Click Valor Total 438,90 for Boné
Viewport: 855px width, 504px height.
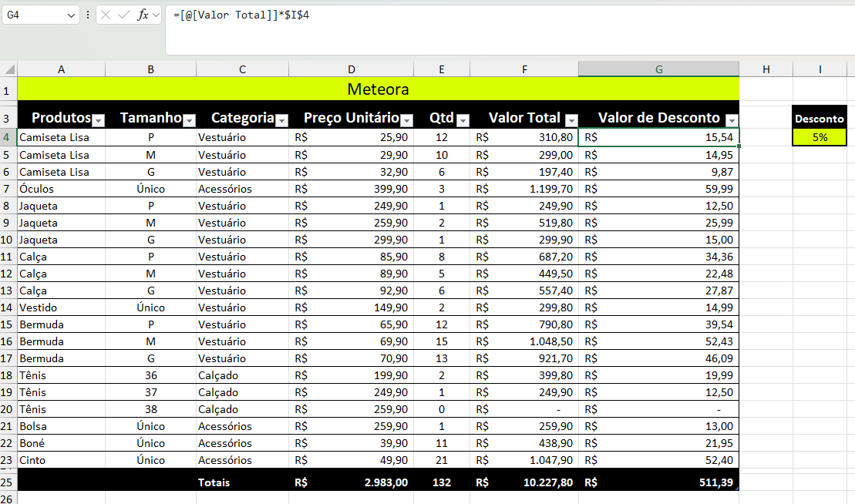(x=524, y=443)
